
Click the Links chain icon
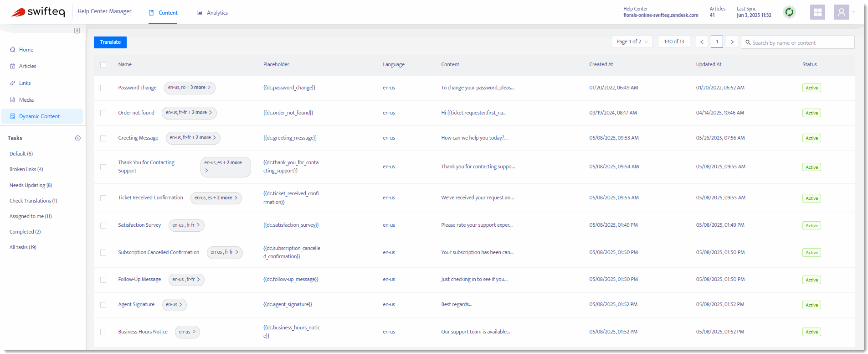(x=13, y=83)
